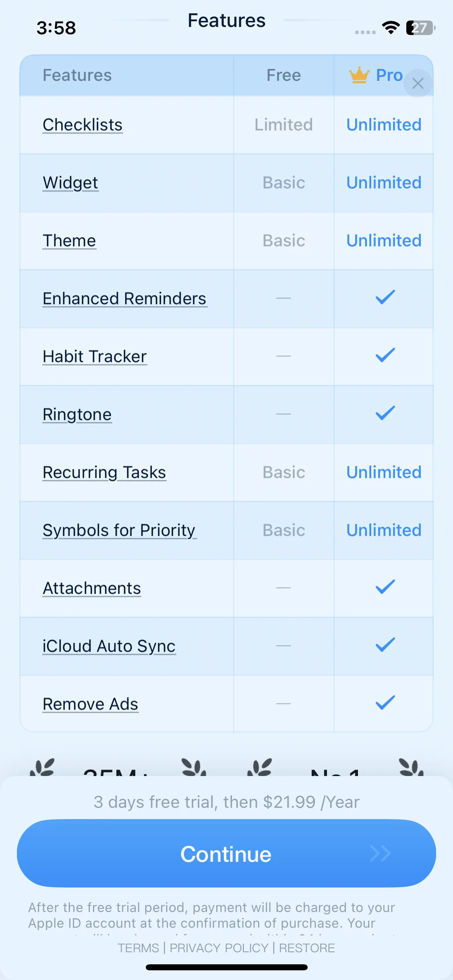Open the Privacy Policy link
453x980 pixels.
point(219,948)
